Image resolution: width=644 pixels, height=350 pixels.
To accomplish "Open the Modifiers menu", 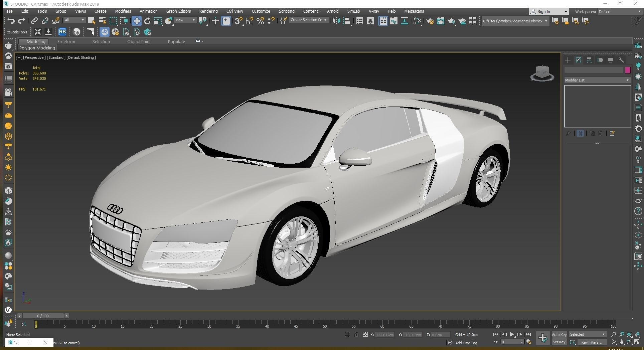I will [123, 11].
